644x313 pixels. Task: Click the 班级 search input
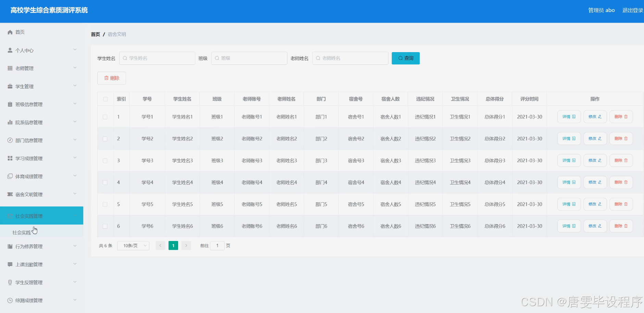pyautogui.click(x=249, y=58)
